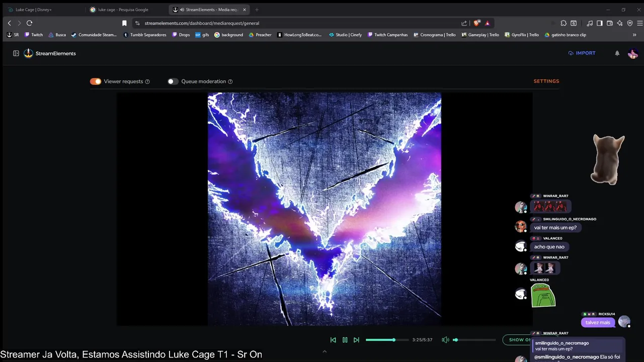Close the StreamElements browser tab
Viewport: 644px width, 362px height.
(245, 10)
